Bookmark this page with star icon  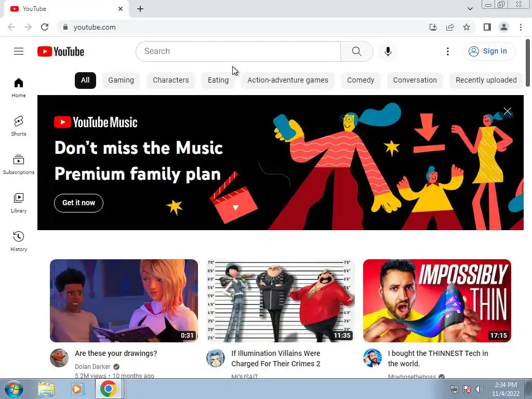tap(467, 27)
